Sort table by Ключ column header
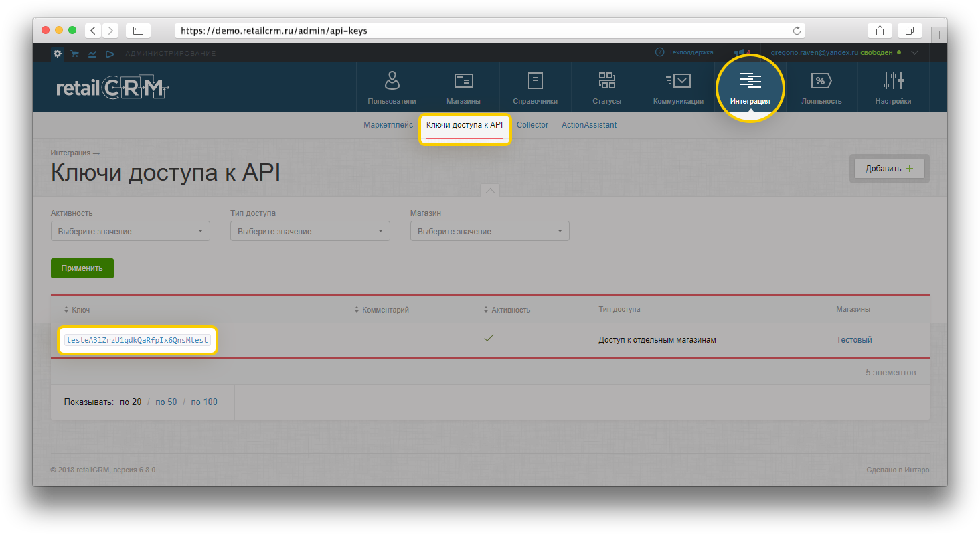 pos(80,310)
